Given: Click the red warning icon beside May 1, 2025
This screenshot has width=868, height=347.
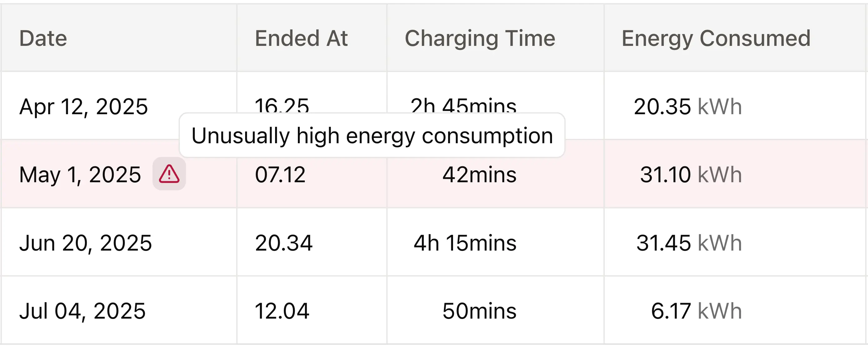Looking at the screenshot, I should (169, 174).
